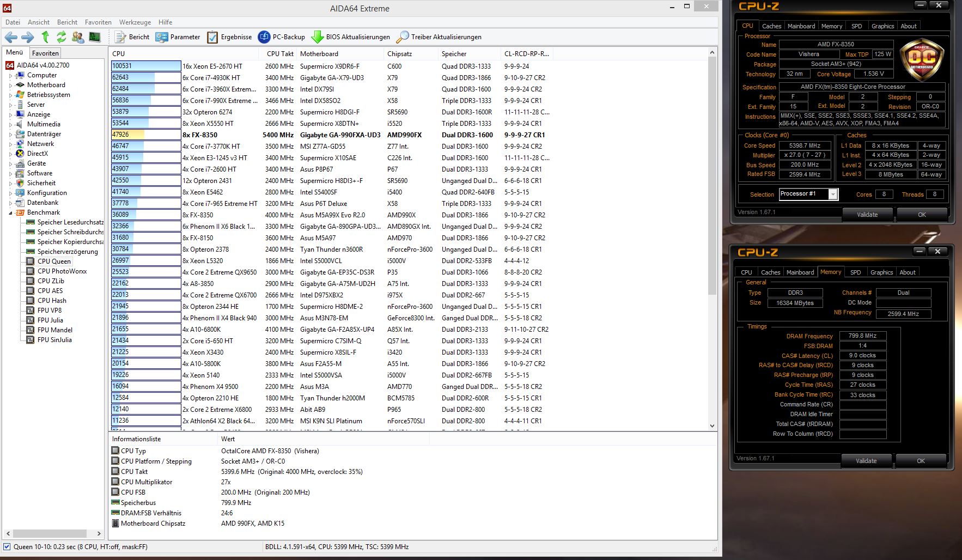Expand the Motherboard tree node
This screenshot has width=962, height=560.
(10, 86)
